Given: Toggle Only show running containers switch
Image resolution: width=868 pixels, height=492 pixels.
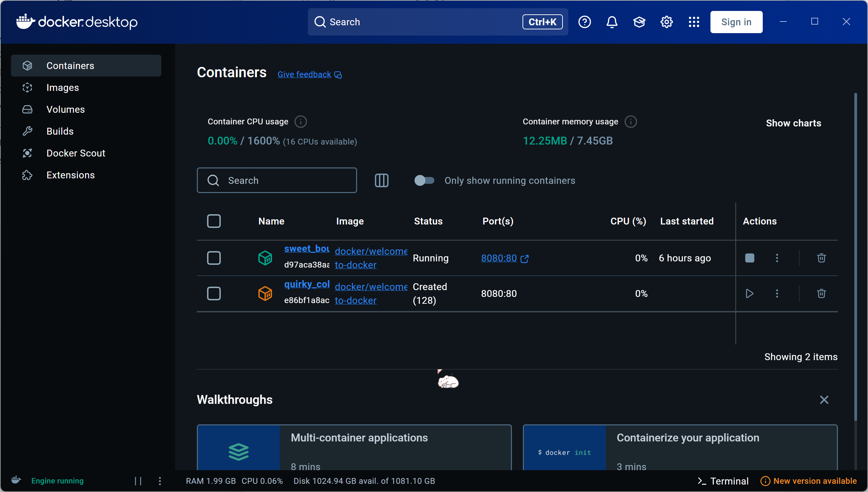Looking at the screenshot, I should (x=424, y=180).
